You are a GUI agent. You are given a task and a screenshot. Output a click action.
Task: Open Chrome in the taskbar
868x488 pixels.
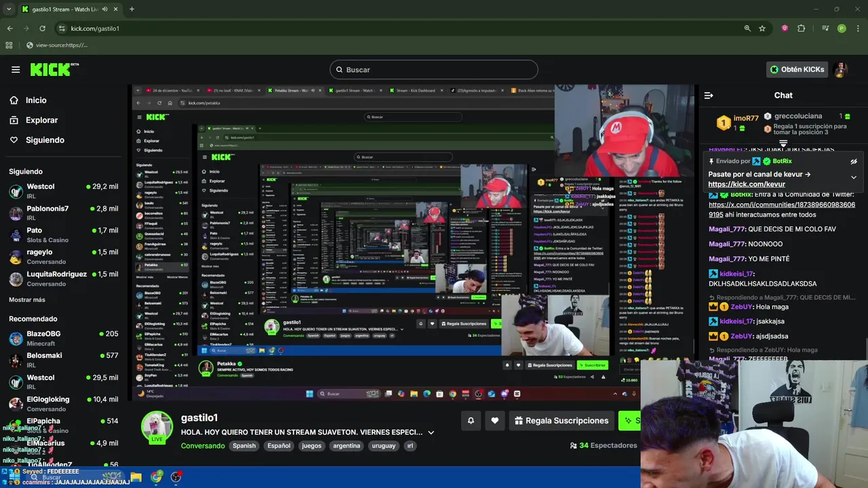tap(157, 477)
